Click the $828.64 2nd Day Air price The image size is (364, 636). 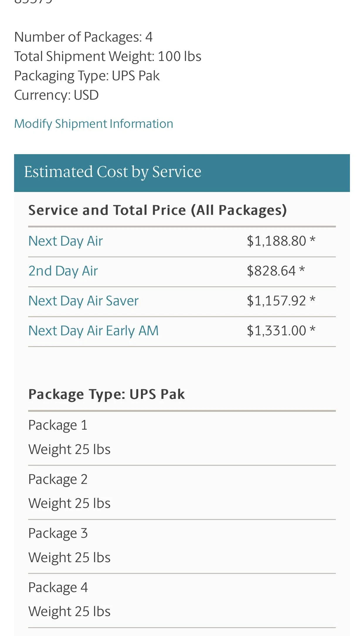click(276, 271)
